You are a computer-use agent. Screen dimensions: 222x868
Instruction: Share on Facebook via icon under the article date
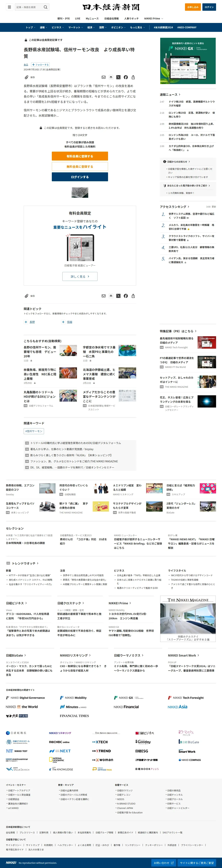(x=126, y=77)
